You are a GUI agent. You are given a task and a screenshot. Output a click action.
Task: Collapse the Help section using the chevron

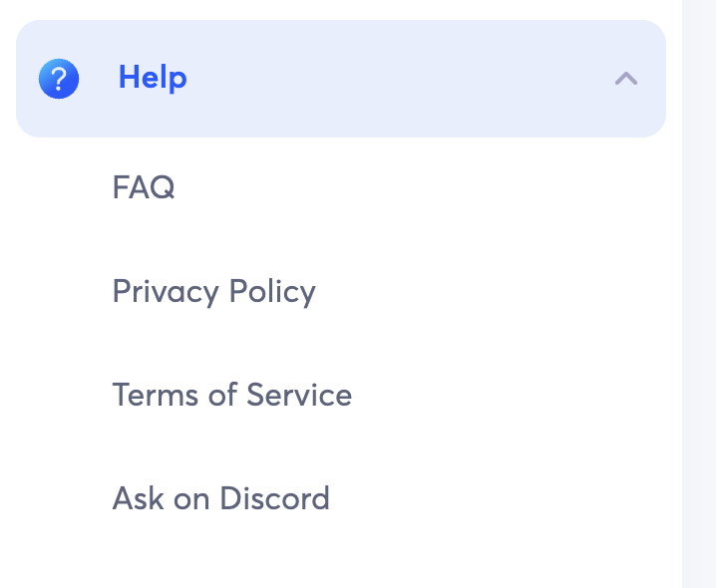click(626, 79)
